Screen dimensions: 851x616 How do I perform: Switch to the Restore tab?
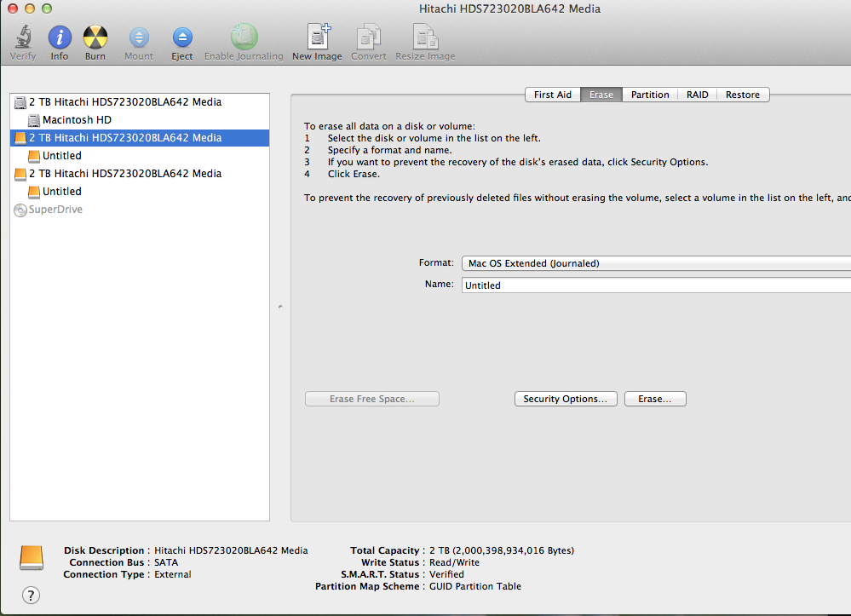(x=743, y=95)
